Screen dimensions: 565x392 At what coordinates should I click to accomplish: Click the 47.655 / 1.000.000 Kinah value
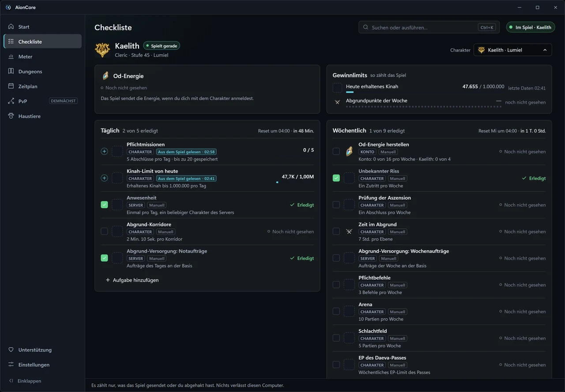(483, 87)
